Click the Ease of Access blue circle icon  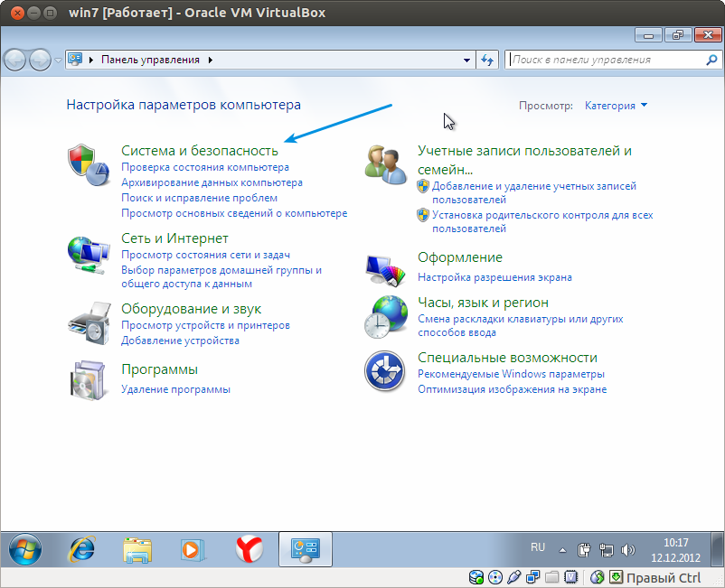[385, 371]
